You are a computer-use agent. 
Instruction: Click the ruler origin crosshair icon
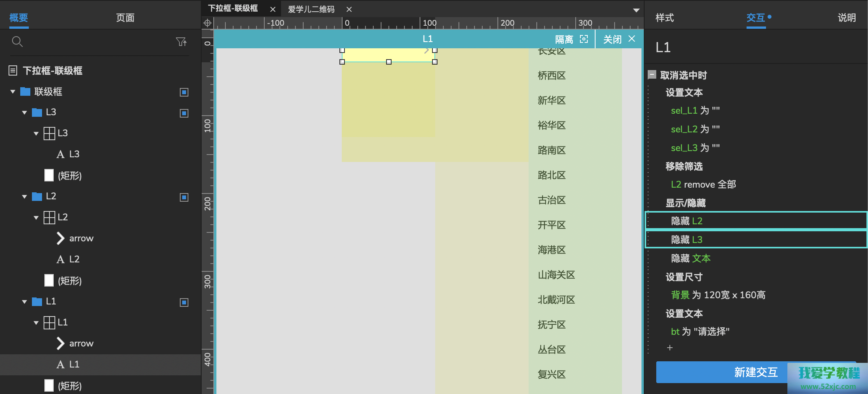point(207,23)
